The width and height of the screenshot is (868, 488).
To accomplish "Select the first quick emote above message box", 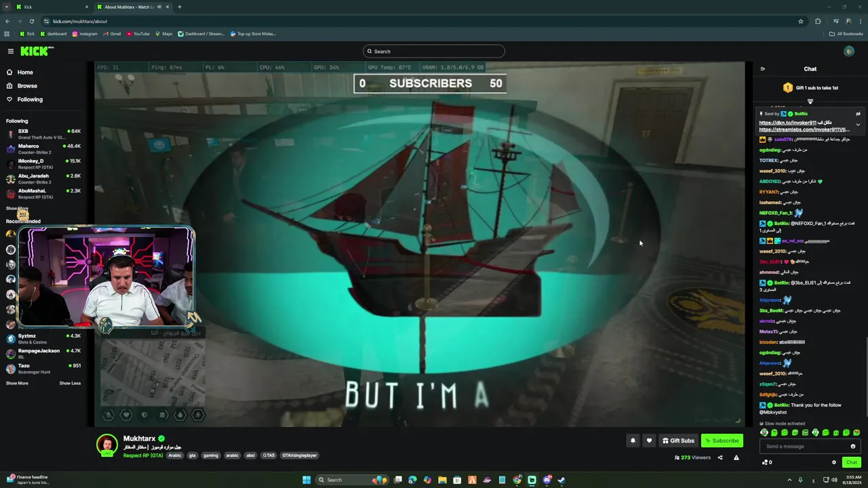I will click(765, 432).
